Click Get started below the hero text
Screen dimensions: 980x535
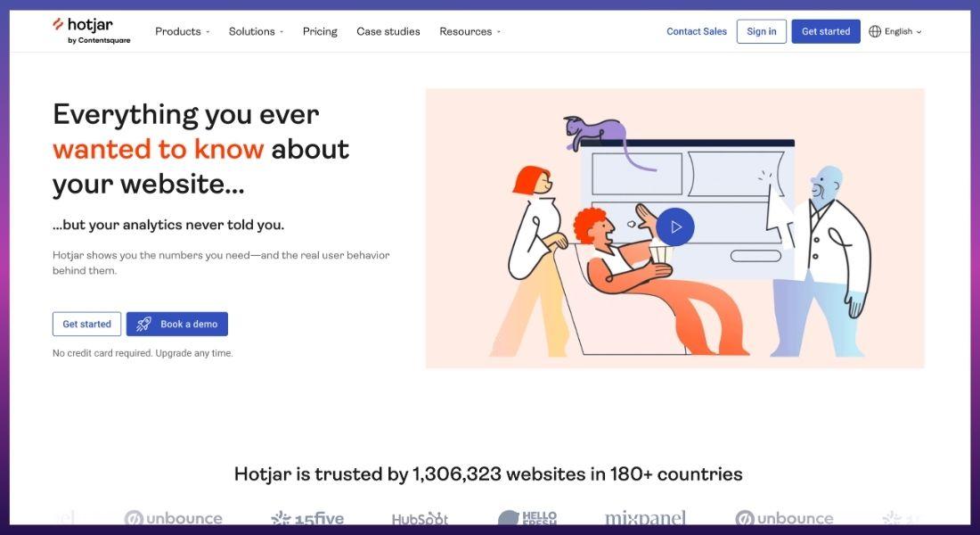87,325
